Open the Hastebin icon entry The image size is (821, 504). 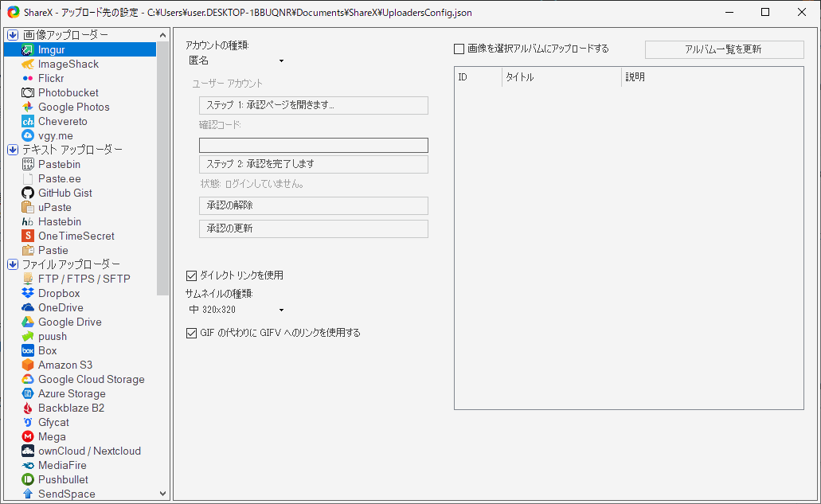click(28, 222)
